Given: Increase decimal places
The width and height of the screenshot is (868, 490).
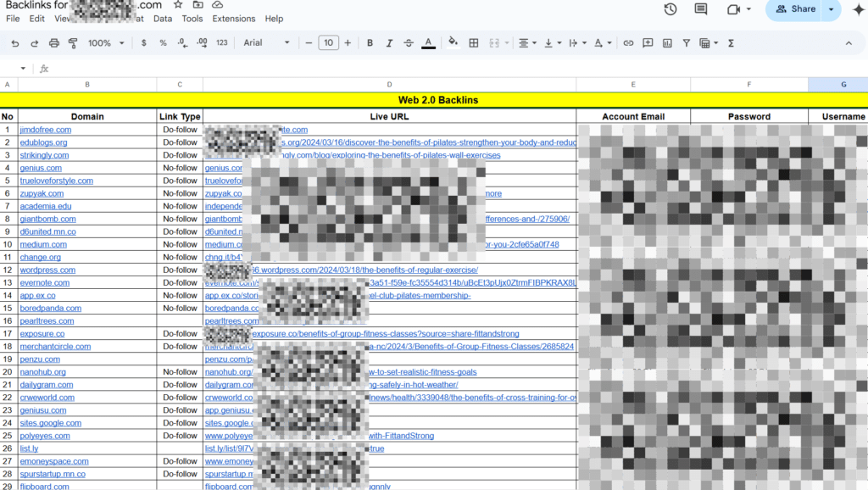Looking at the screenshot, I should [202, 43].
